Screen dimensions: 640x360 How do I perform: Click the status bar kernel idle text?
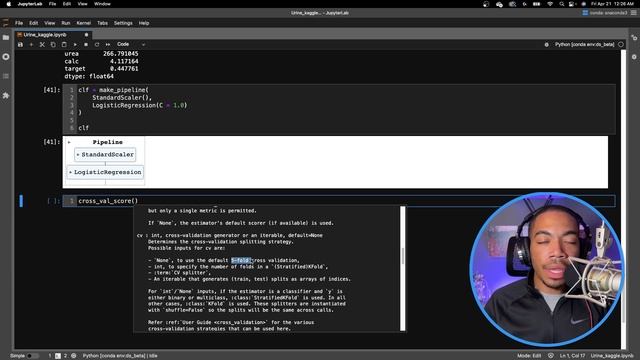click(120, 356)
